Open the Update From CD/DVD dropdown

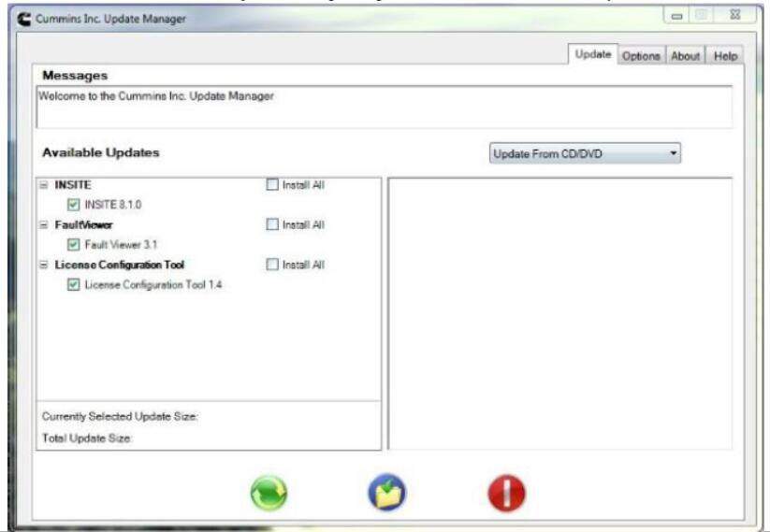(585, 153)
